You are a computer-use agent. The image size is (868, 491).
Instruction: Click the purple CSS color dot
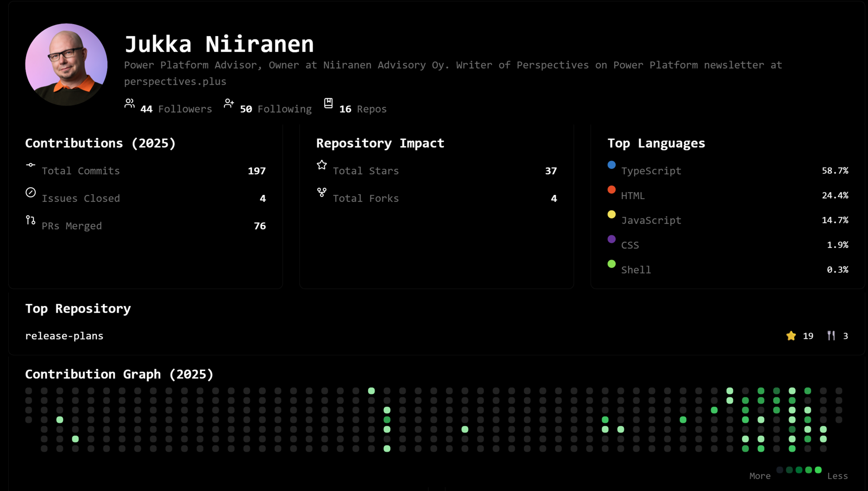pyautogui.click(x=611, y=239)
